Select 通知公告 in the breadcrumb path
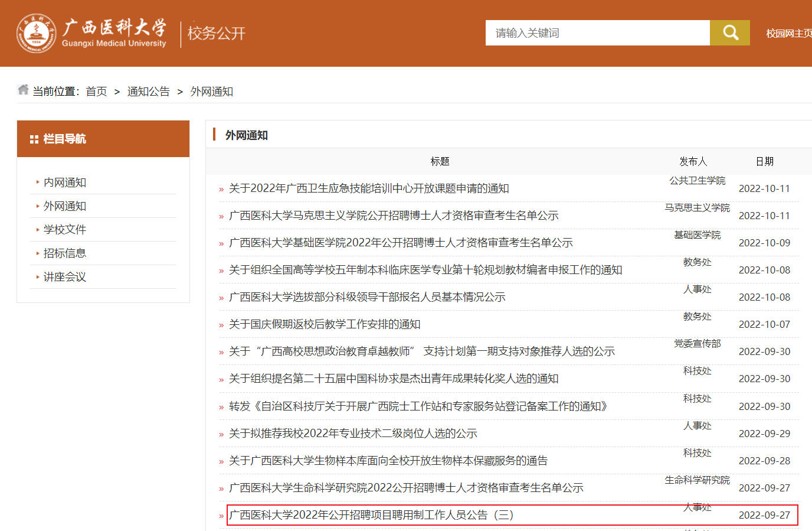The width and height of the screenshot is (812, 531). tap(148, 92)
